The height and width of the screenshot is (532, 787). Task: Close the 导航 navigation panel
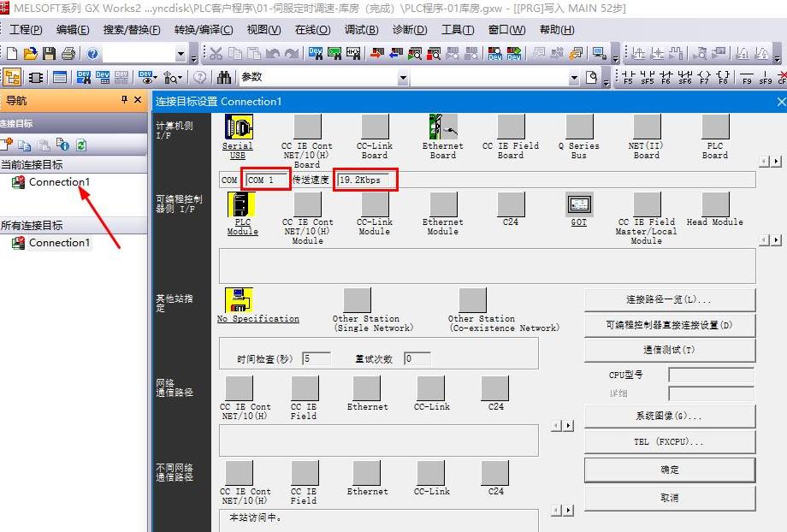pyautogui.click(x=138, y=100)
